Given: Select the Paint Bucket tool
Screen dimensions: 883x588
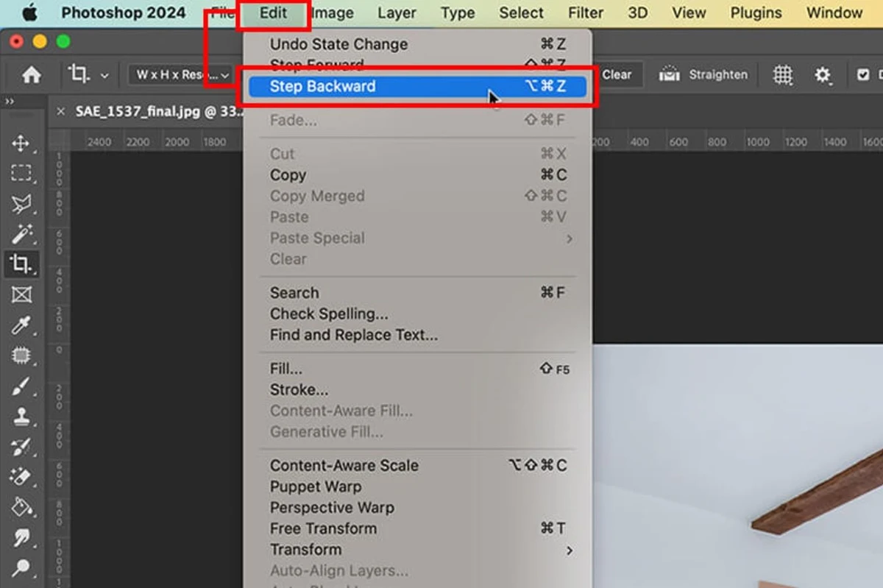Looking at the screenshot, I should pyautogui.click(x=21, y=507).
